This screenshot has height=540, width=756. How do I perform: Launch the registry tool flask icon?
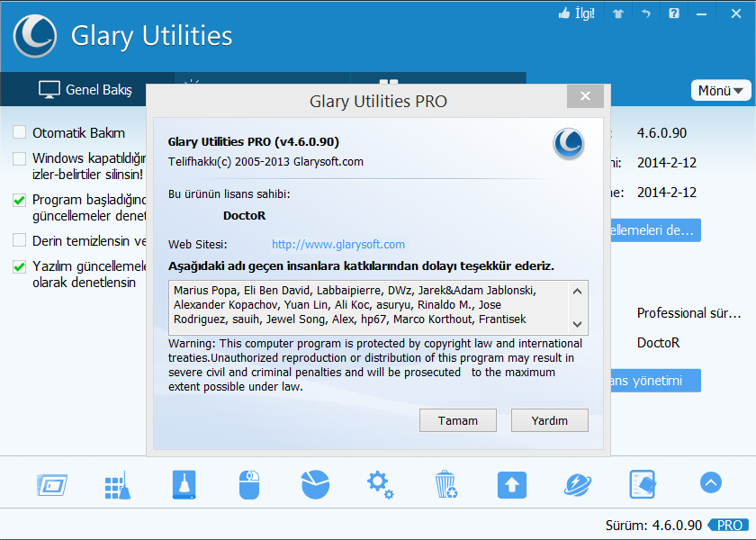pos(183,484)
